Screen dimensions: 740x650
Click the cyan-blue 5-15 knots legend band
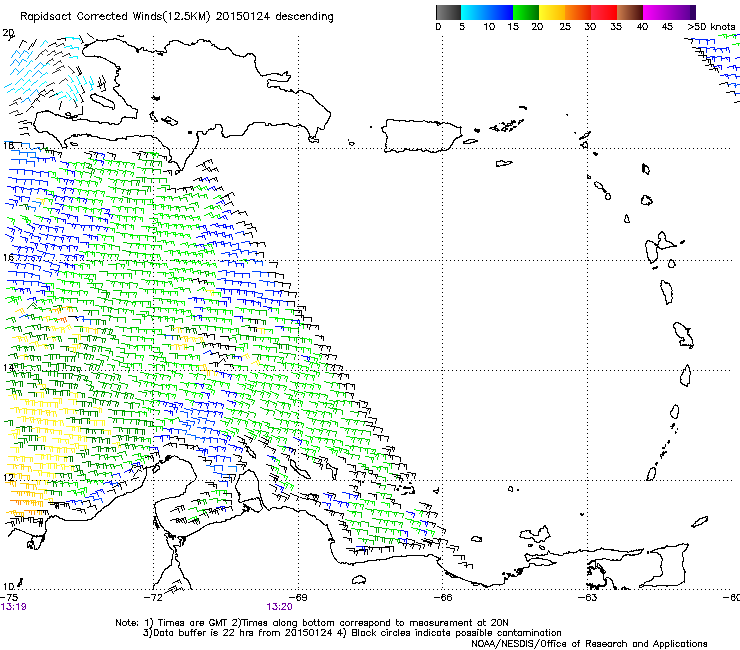click(487, 12)
